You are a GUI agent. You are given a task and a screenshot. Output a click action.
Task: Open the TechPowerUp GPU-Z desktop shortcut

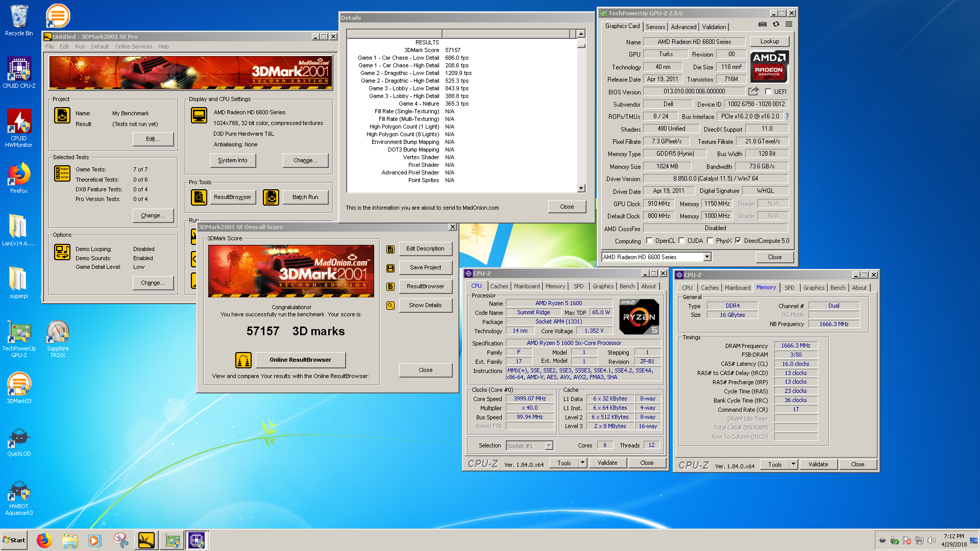19,338
